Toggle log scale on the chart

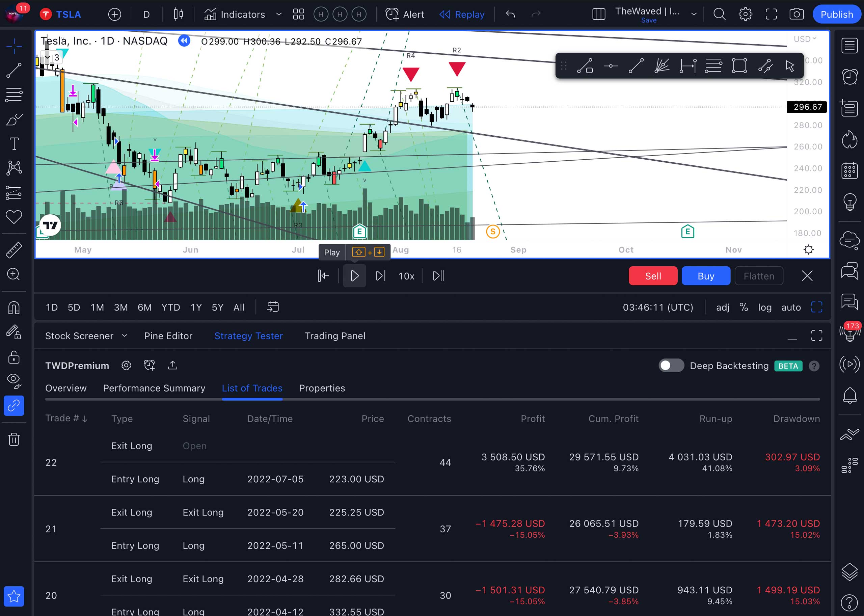(x=765, y=307)
